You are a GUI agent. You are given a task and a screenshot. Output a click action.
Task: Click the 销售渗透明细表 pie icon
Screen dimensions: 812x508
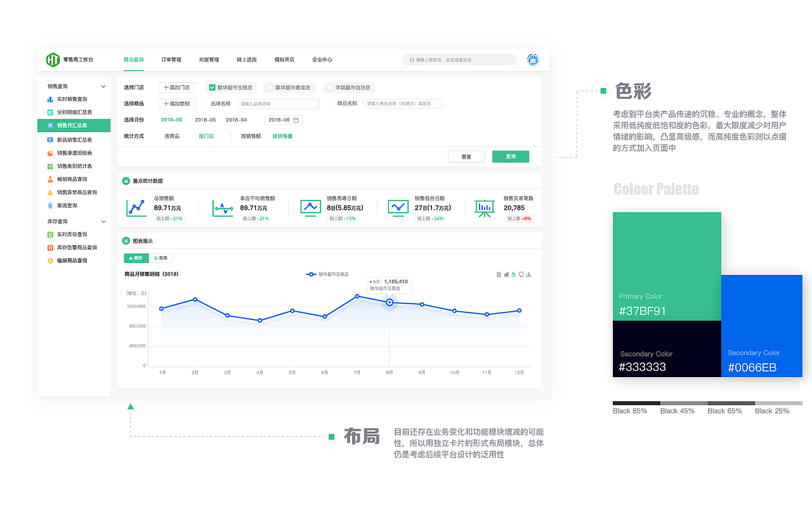click(x=51, y=153)
